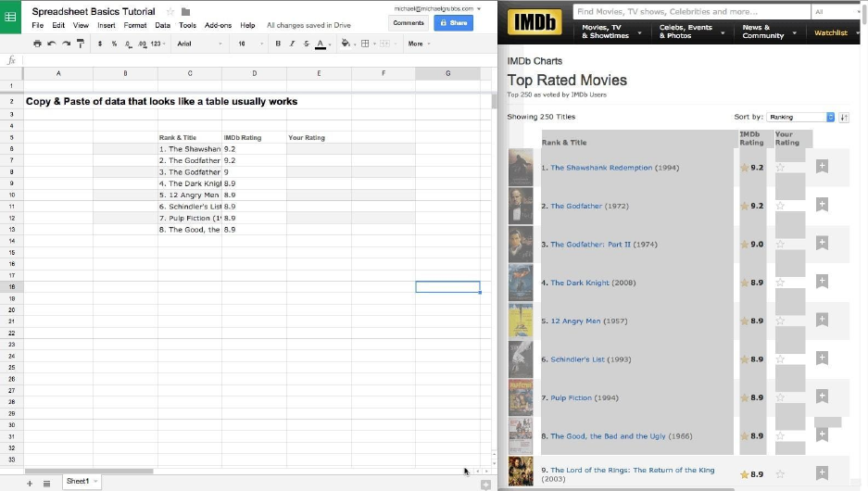This screenshot has height=491, width=868.
Task: Click the IMDb logo
Action: (535, 22)
